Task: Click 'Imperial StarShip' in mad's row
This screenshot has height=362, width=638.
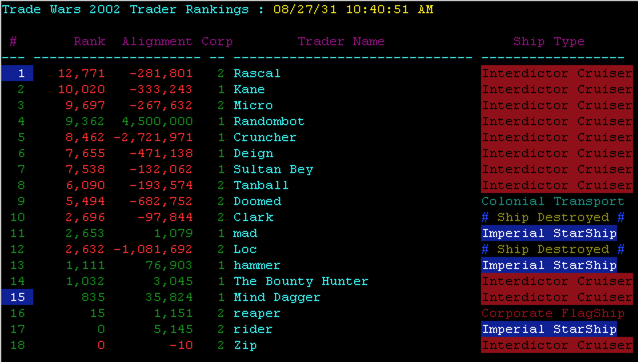Action: 549,233
